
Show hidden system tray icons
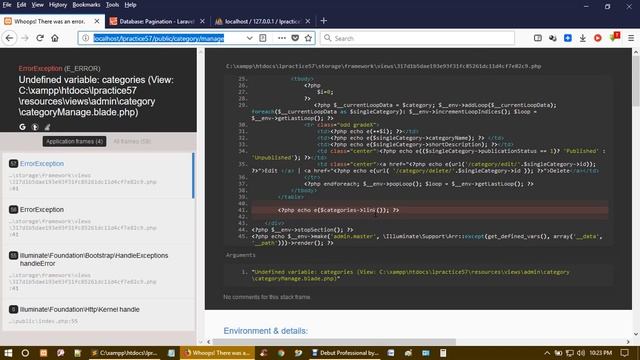547,353
